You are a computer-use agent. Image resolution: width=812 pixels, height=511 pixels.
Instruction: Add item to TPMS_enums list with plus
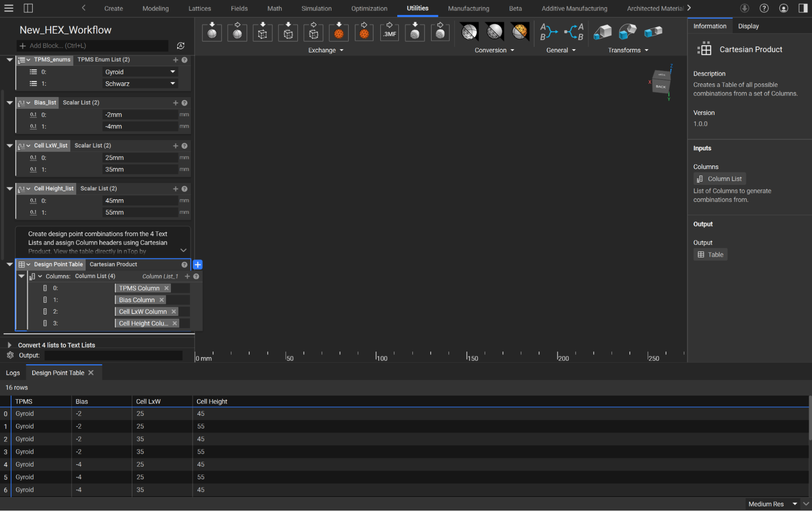pyautogui.click(x=175, y=60)
